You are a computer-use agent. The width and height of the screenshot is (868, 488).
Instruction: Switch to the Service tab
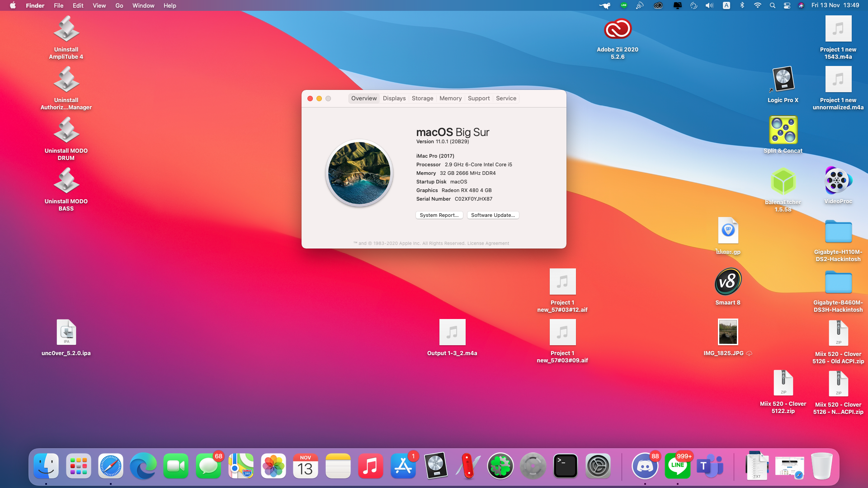pyautogui.click(x=506, y=98)
